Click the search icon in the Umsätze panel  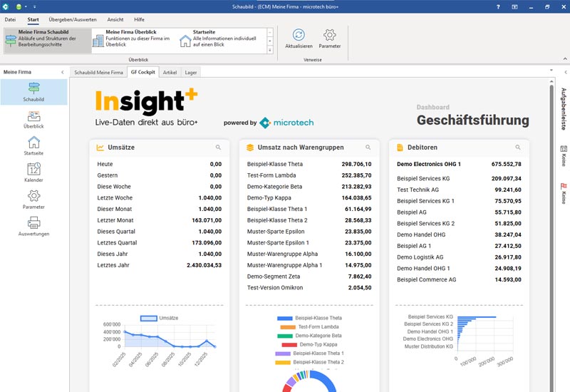[x=219, y=148]
